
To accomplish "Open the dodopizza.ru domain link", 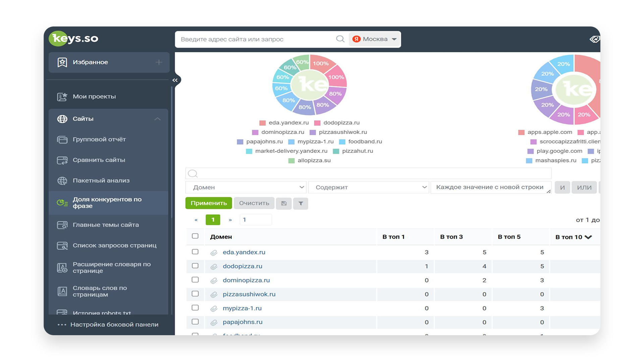I will pos(243,266).
